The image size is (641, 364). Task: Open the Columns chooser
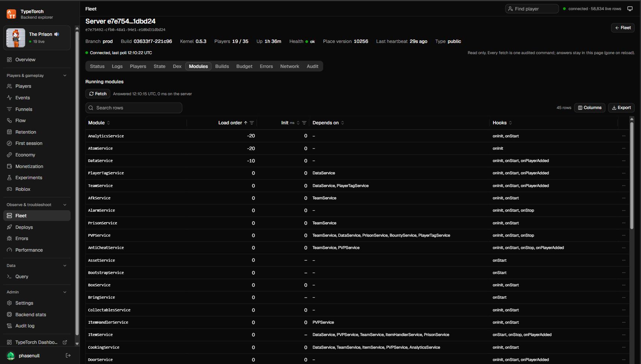click(x=589, y=108)
